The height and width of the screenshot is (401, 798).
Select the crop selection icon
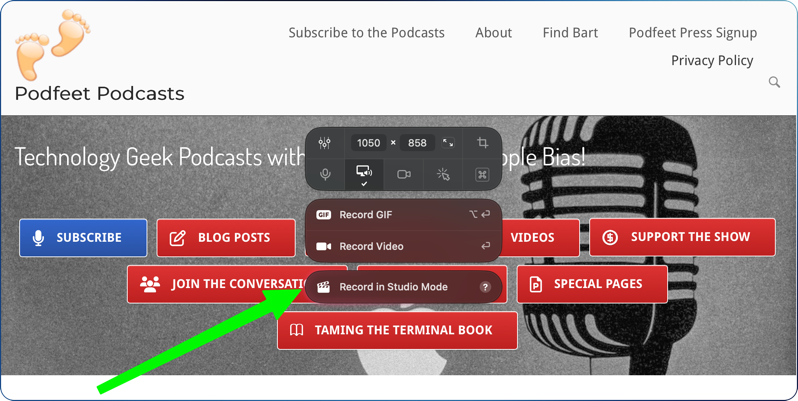482,143
